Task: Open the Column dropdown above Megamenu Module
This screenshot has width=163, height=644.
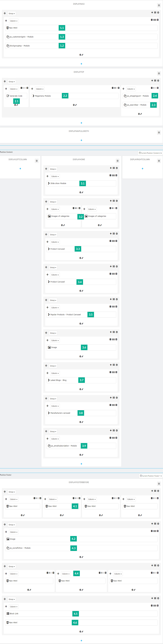Action: point(40,89)
